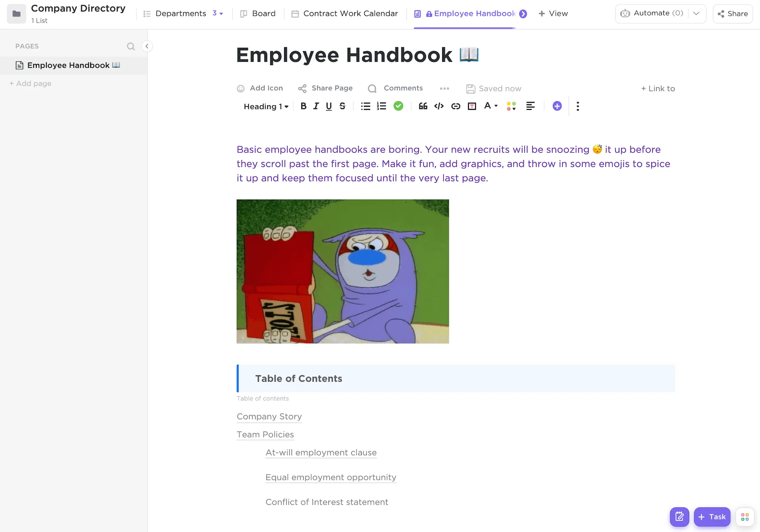Expand the Automate dropdown arrow

click(x=696, y=13)
